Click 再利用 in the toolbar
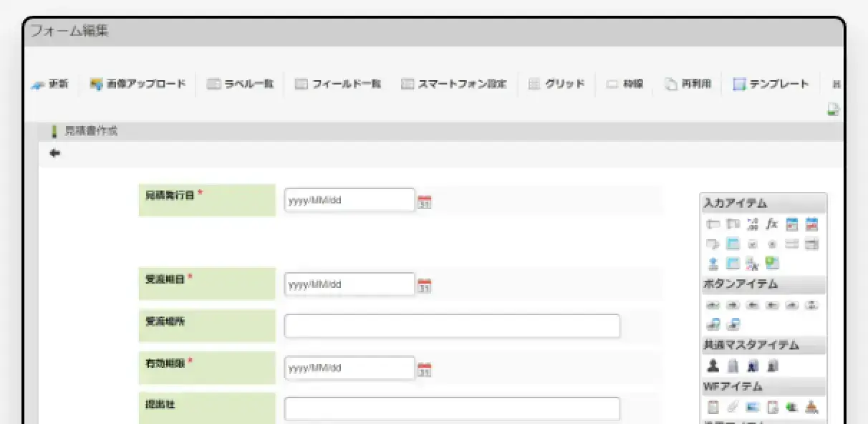868x424 pixels. click(x=687, y=84)
